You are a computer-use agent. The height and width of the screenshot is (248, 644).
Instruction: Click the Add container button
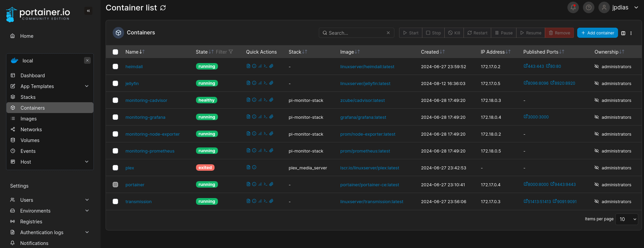tap(597, 33)
